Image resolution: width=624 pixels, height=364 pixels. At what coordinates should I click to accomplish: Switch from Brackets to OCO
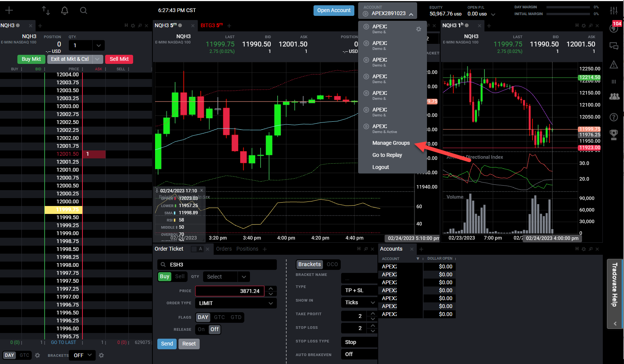[332, 265]
